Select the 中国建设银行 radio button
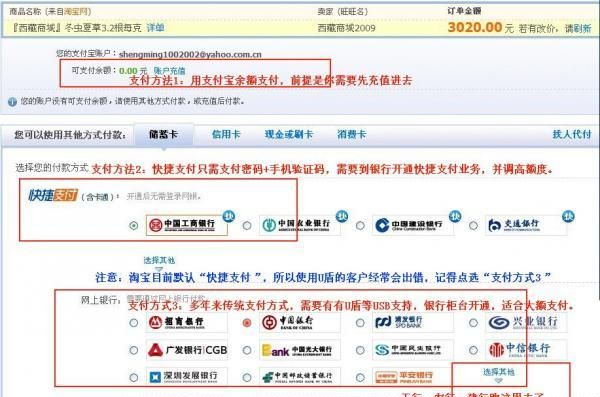Screen dimensions: 600x397 360,225
